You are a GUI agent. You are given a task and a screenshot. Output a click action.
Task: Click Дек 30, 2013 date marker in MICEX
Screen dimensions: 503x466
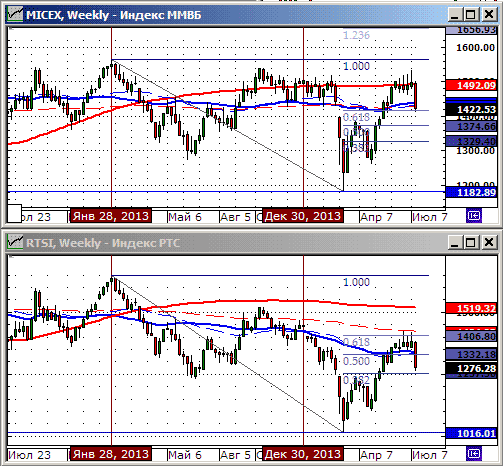coord(303,216)
